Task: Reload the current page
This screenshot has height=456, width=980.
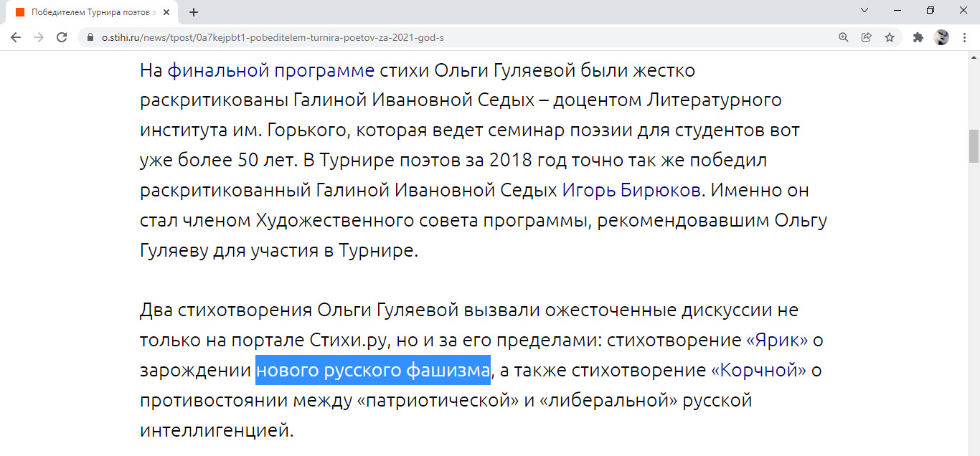Action: pos(62,37)
